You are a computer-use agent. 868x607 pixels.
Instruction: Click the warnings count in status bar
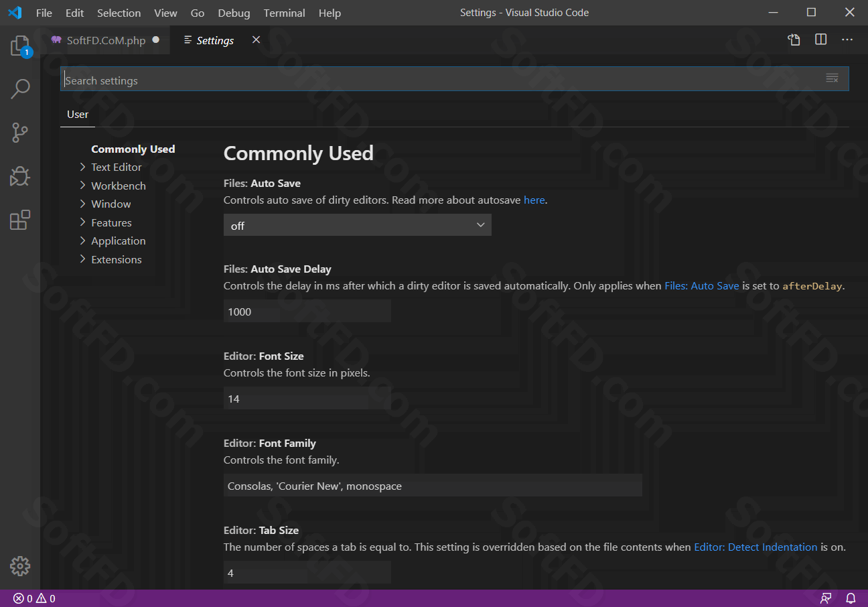[x=46, y=598]
